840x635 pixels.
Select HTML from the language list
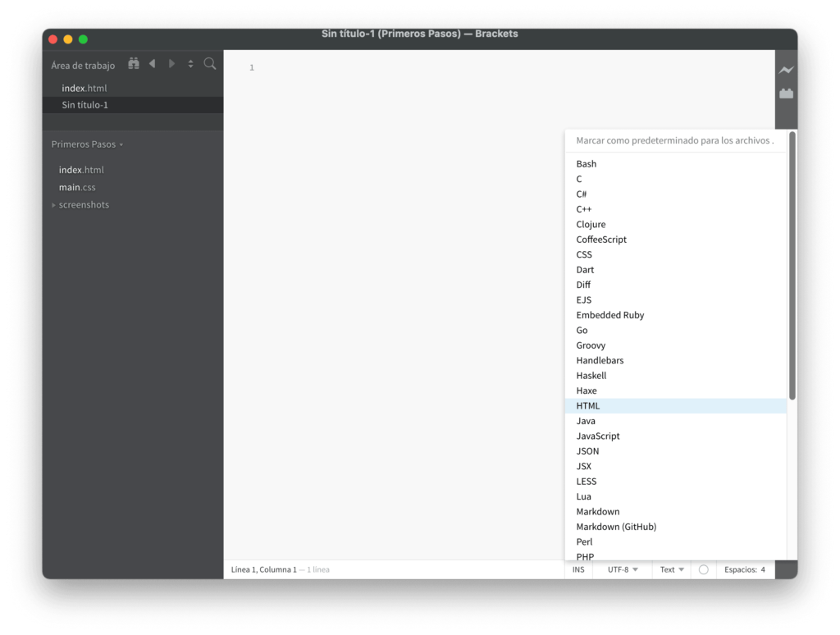pos(588,406)
